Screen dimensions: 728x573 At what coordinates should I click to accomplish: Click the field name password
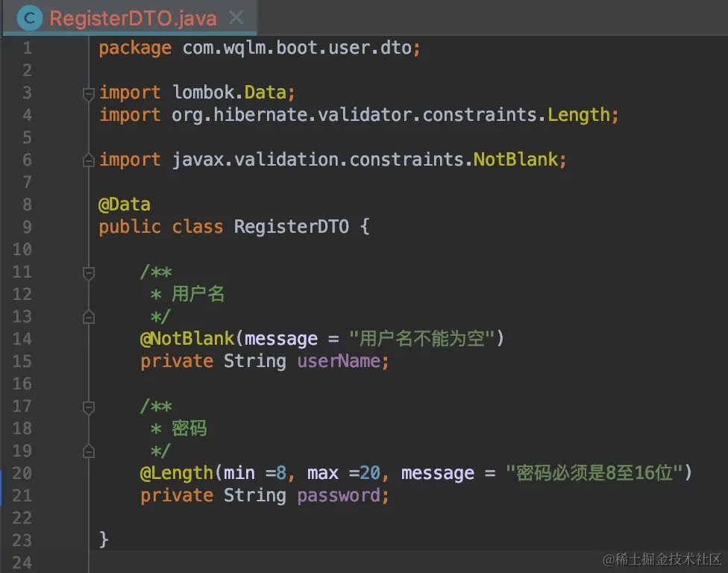[x=339, y=496]
